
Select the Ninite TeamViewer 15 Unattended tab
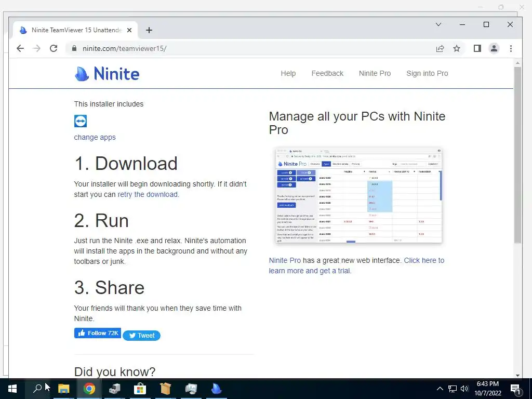pos(75,30)
